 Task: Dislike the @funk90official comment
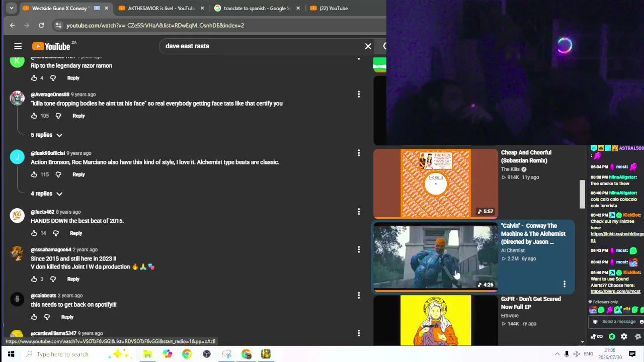pyautogui.click(x=58, y=174)
